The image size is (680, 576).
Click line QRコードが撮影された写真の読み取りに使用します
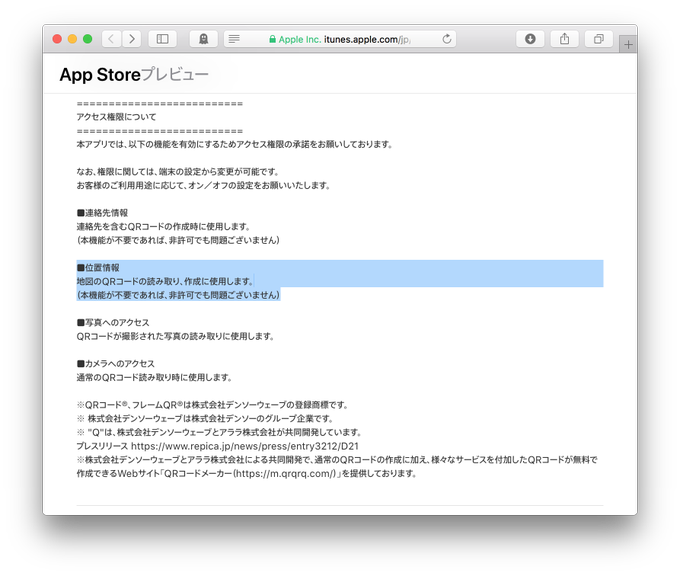[x=176, y=336]
